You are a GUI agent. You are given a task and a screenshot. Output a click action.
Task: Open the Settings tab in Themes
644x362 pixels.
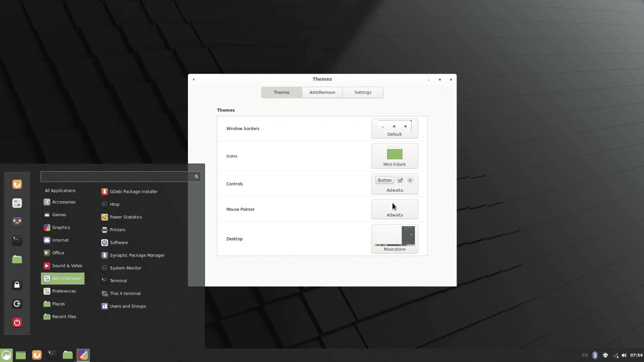[363, 92]
